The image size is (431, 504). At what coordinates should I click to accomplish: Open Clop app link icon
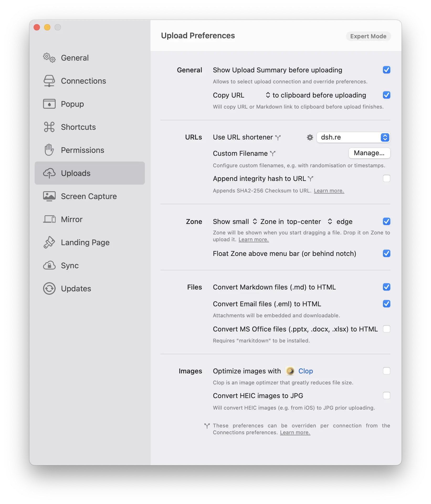(x=290, y=371)
